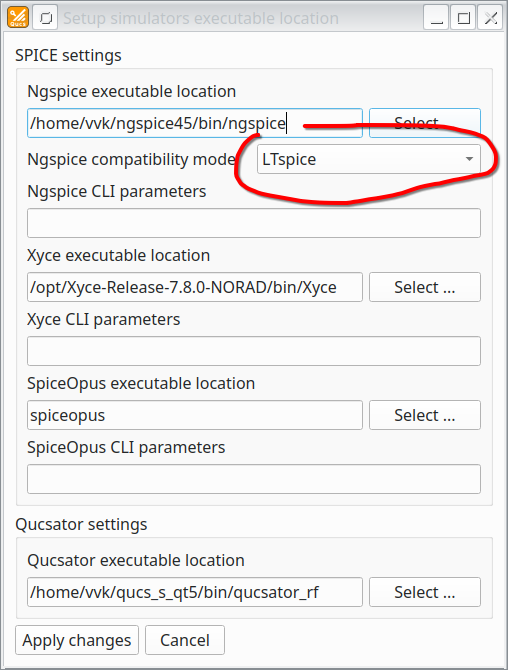Click the 'Xyce executable location' label

tap(118, 255)
